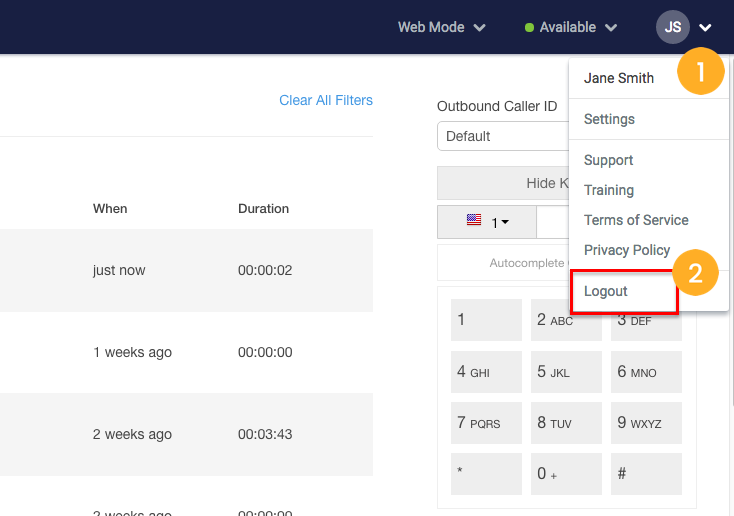Click the Outbound Caller ID label

497,106
